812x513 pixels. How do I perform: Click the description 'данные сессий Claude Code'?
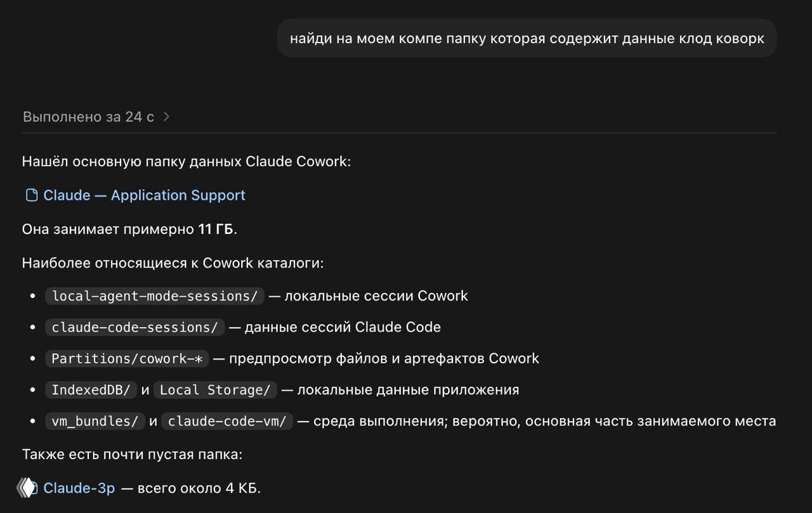pos(343,327)
